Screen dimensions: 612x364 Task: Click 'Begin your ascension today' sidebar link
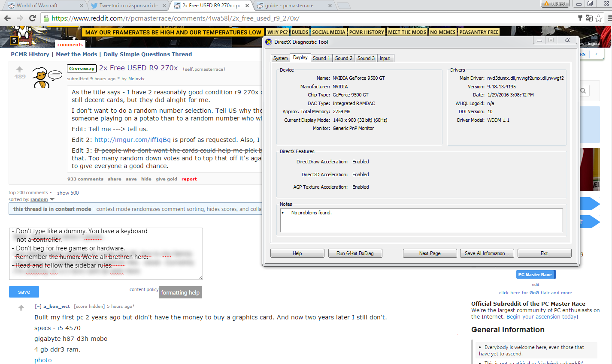point(542,317)
